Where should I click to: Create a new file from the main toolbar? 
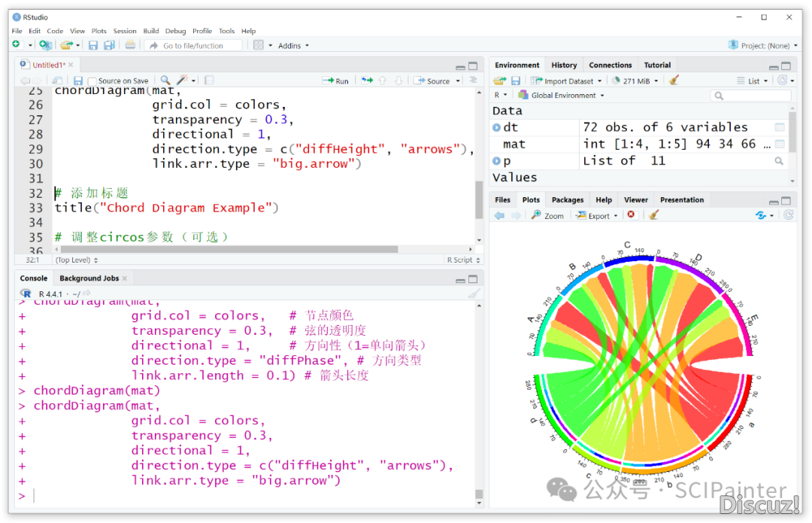(17, 45)
